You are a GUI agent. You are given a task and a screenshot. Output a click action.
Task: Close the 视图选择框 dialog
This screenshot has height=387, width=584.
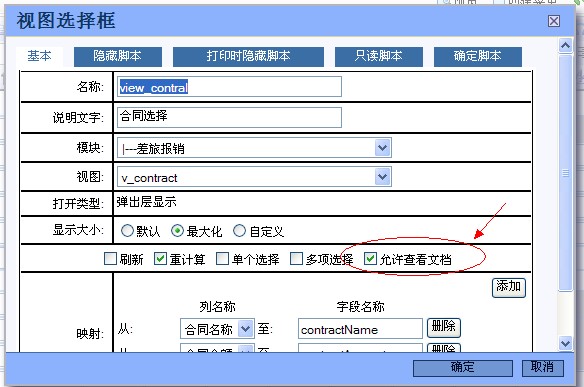pyautogui.click(x=554, y=21)
